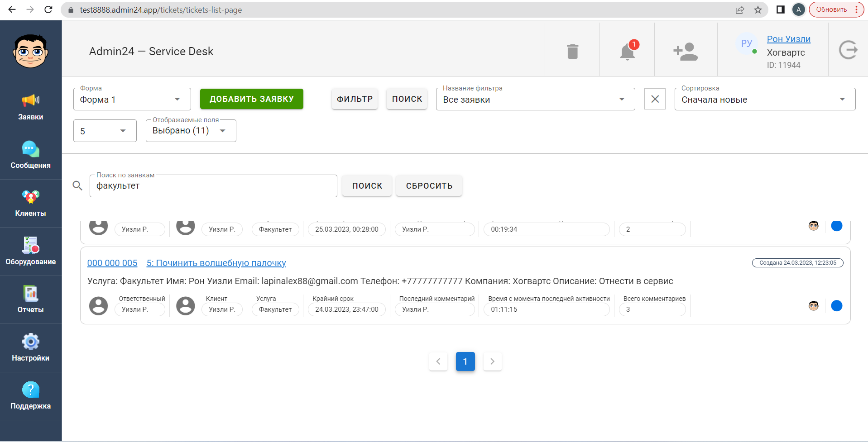Click the Admin24 mascot logo

pyautogui.click(x=30, y=51)
